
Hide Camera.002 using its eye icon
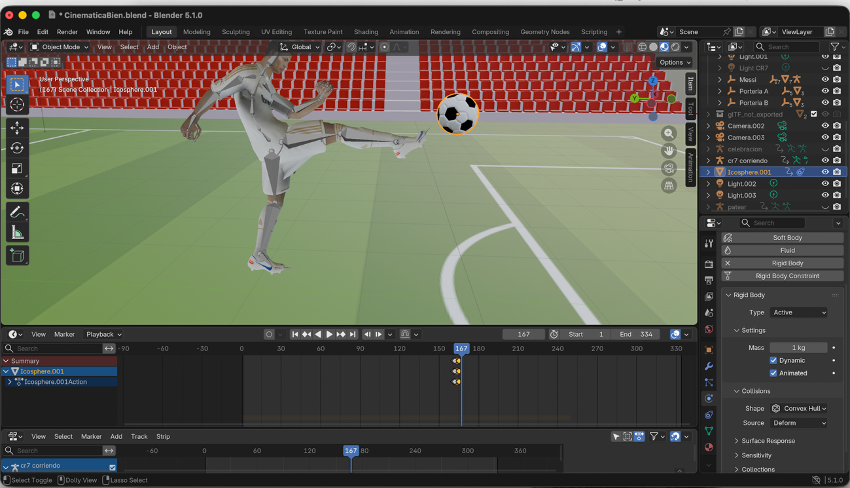pyautogui.click(x=825, y=126)
